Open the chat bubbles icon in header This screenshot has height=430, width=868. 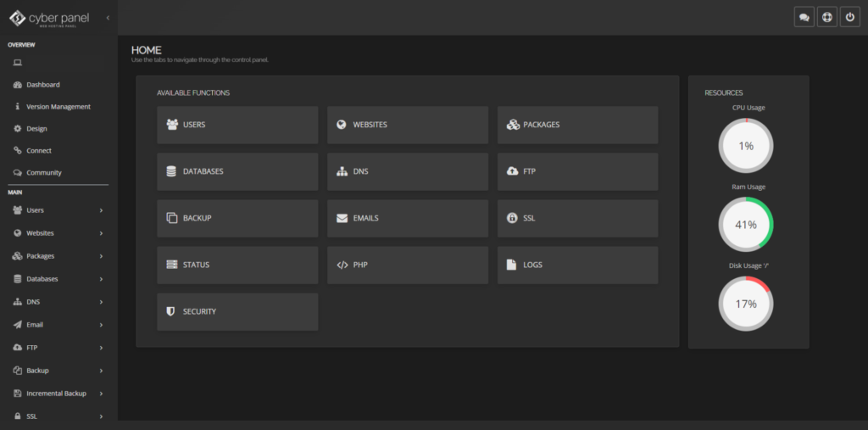tap(804, 17)
